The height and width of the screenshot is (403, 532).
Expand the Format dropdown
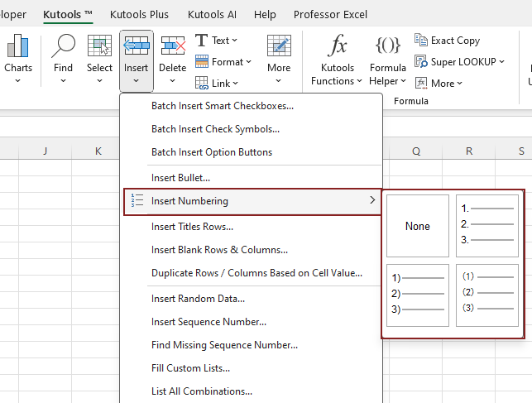[x=219, y=61]
